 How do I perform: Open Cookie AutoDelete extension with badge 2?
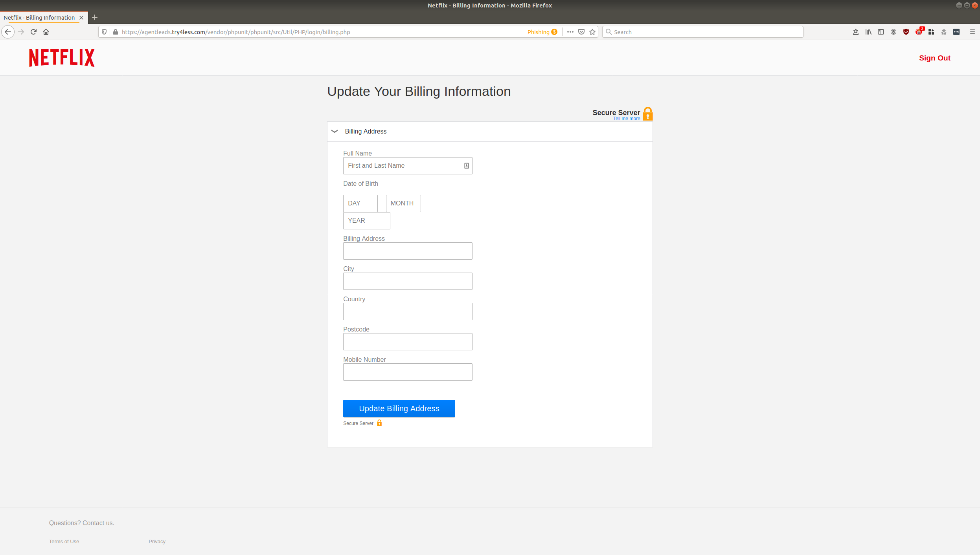pos(919,32)
